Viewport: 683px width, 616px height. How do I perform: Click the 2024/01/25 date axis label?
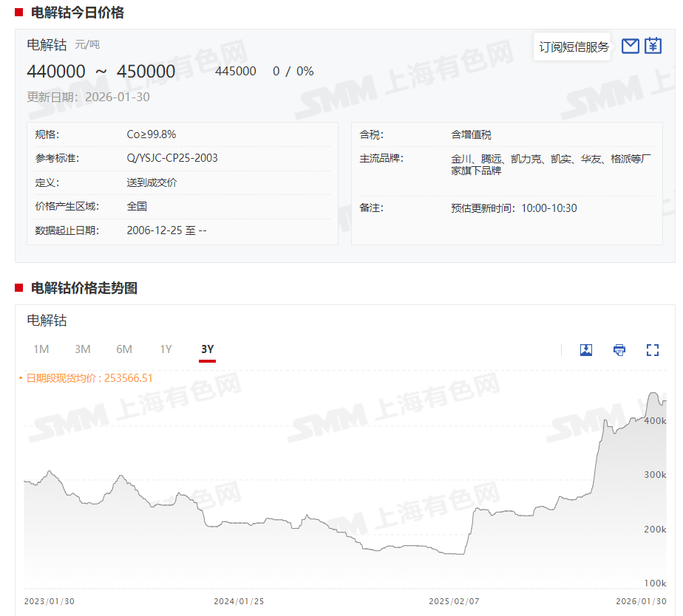239,601
